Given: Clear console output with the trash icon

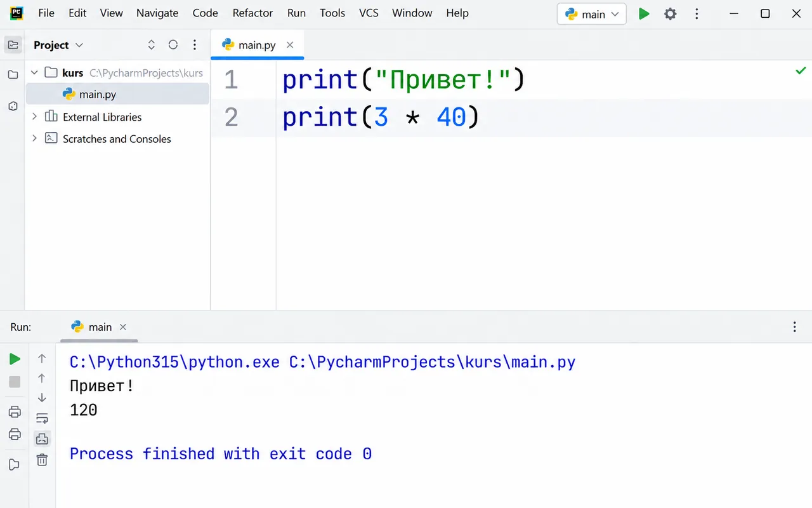Looking at the screenshot, I should pyautogui.click(x=42, y=460).
